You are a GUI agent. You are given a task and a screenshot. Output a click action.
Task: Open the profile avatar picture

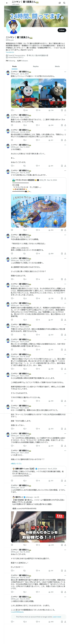(13, 28)
